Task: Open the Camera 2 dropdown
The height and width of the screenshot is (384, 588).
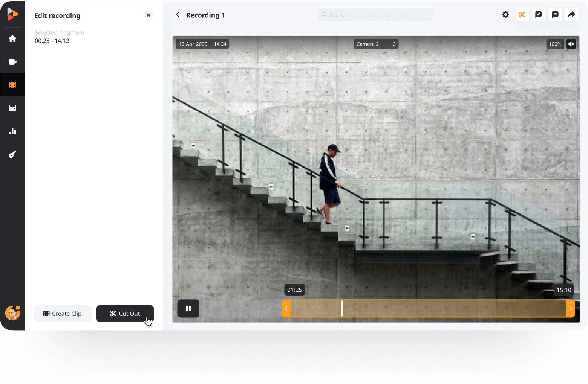Action: click(376, 44)
